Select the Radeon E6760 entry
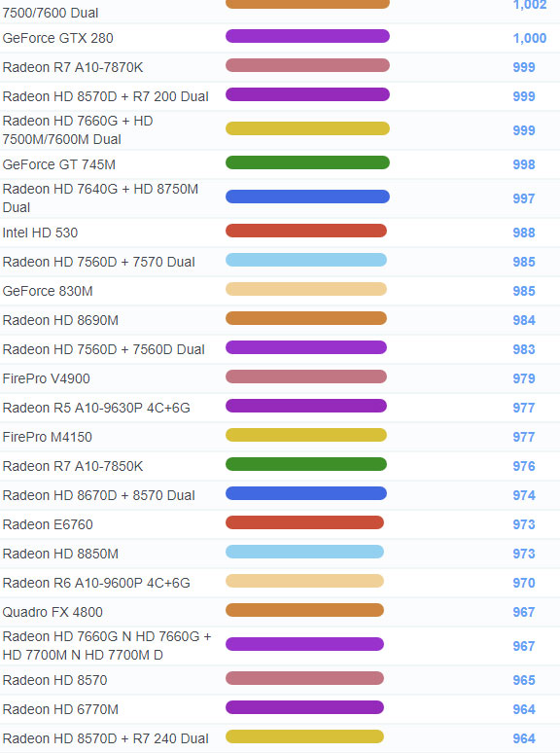The width and height of the screenshot is (560, 753). 48,525
